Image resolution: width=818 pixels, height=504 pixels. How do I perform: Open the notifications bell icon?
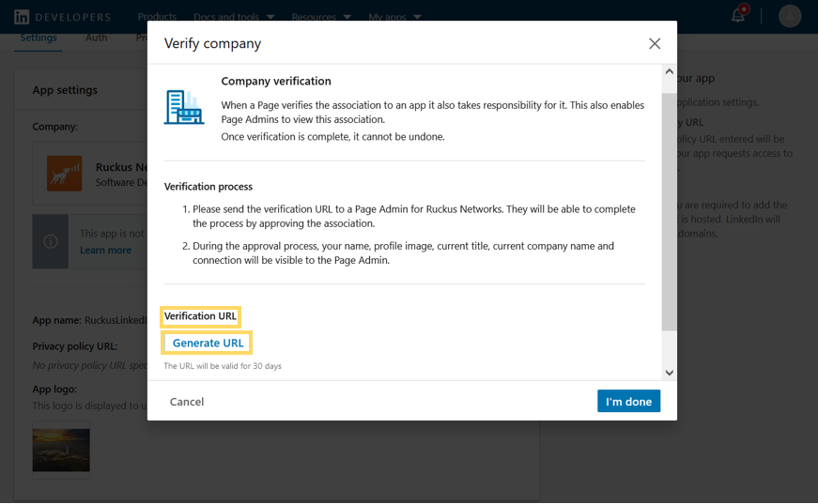click(x=738, y=15)
